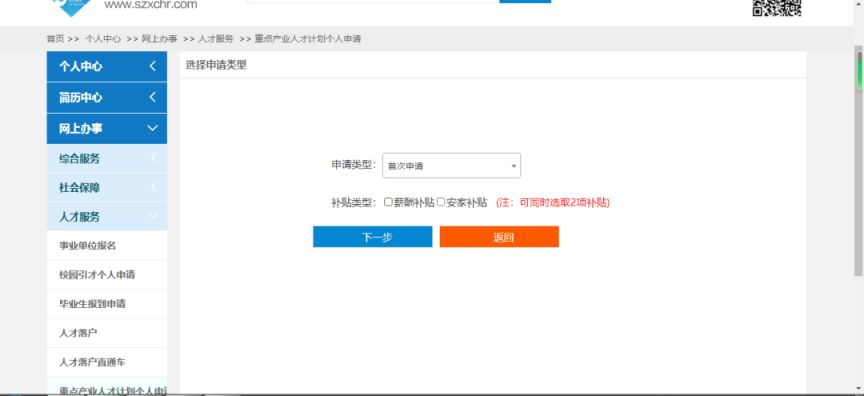Screen dimensions: 864x396
Task: Click the site logo at top left
Action: click(x=70, y=7)
